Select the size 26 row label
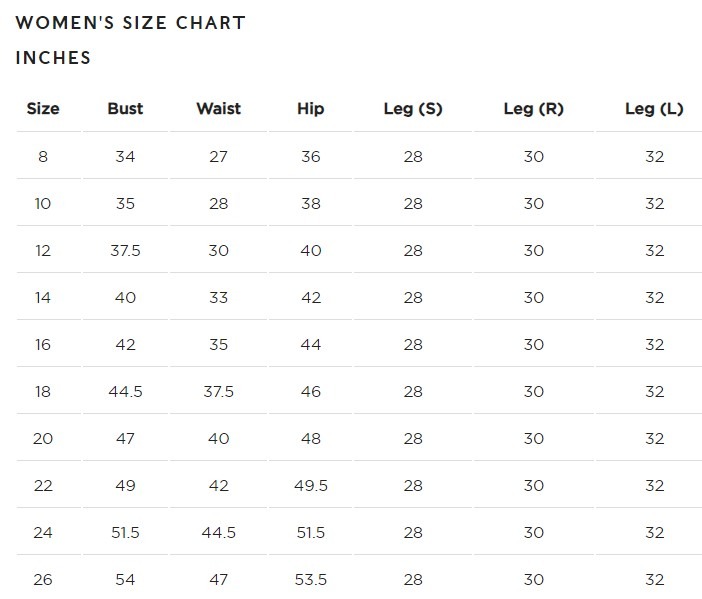Screen dimensions: 702x599 point(43,580)
